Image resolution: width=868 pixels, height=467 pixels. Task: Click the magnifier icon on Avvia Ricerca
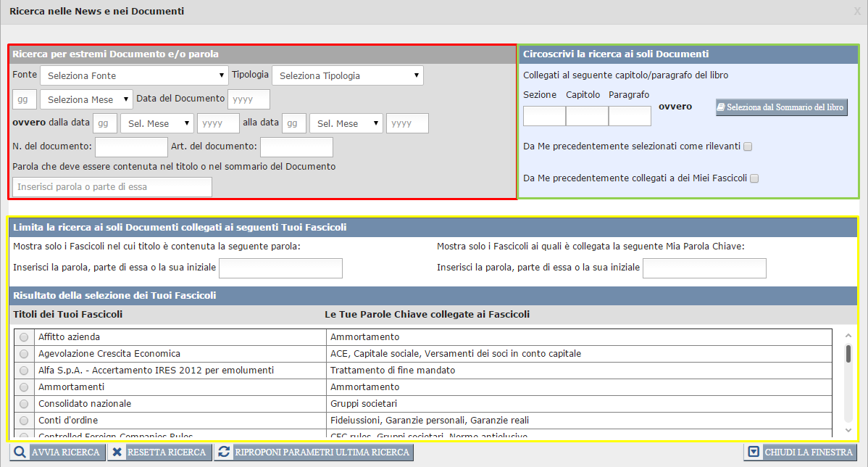tap(21, 452)
